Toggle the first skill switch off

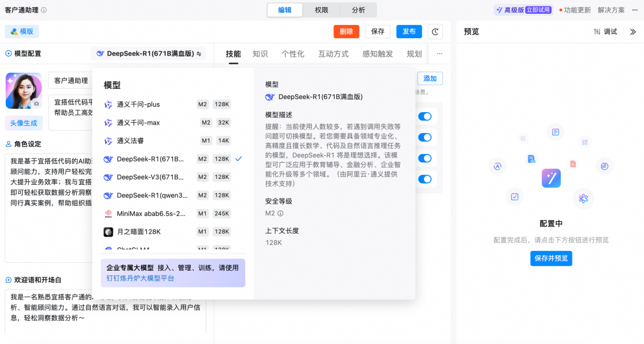coord(425,116)
